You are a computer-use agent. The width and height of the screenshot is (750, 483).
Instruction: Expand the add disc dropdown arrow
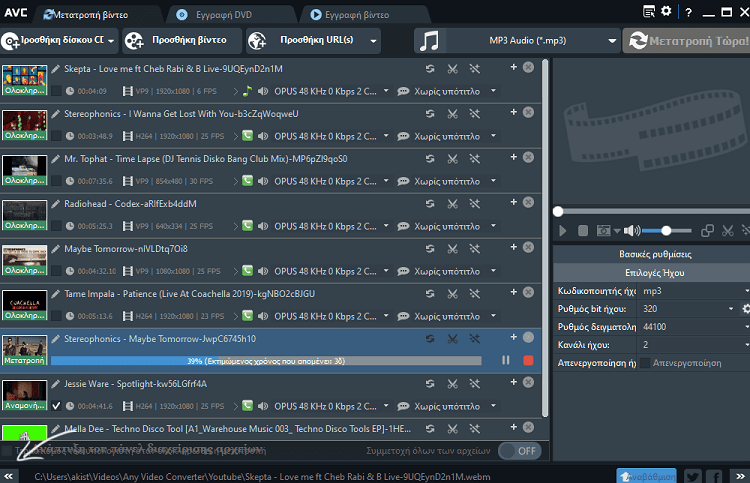(x=111, y=41)
